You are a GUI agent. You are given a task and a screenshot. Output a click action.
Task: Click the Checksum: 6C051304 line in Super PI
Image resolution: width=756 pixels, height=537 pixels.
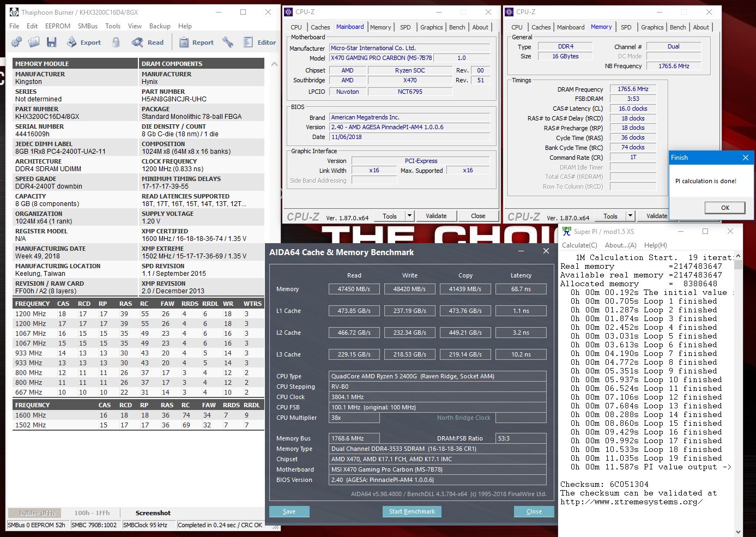604,484
